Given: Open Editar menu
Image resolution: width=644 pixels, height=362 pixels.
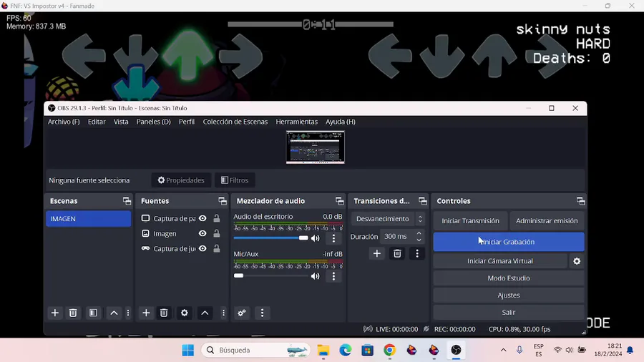Looking at the screenshot, I should click(x=97, y=122).
